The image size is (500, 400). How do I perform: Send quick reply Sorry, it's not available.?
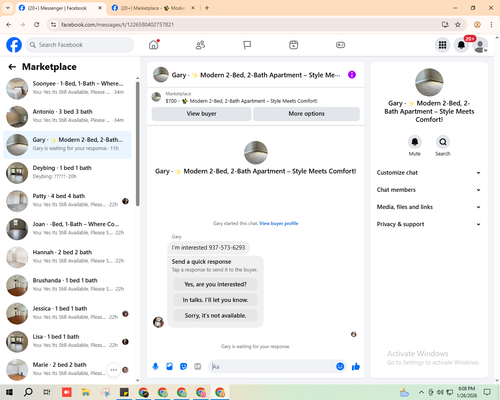[215, 315]
